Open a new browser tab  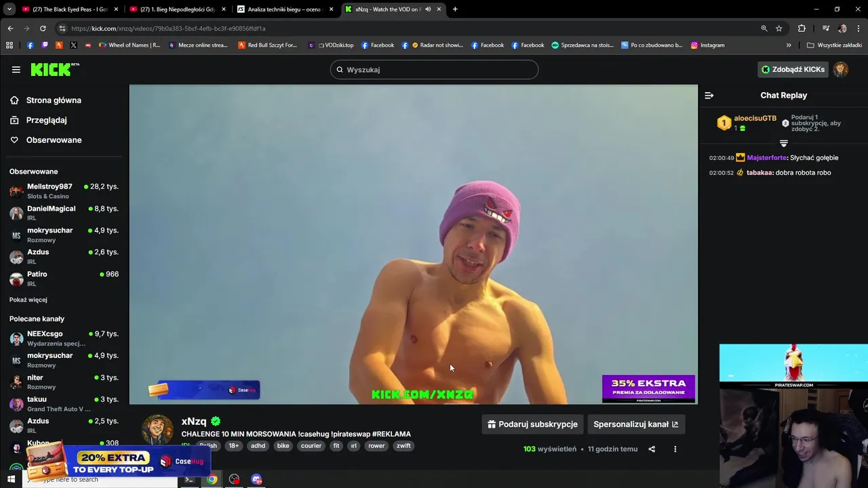click(x=455, y=9)
